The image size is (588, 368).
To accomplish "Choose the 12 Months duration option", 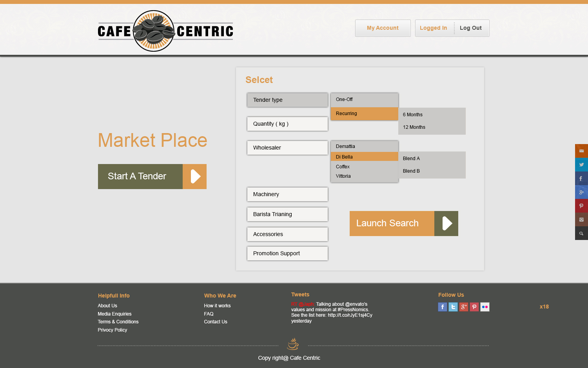I will 414,127.
